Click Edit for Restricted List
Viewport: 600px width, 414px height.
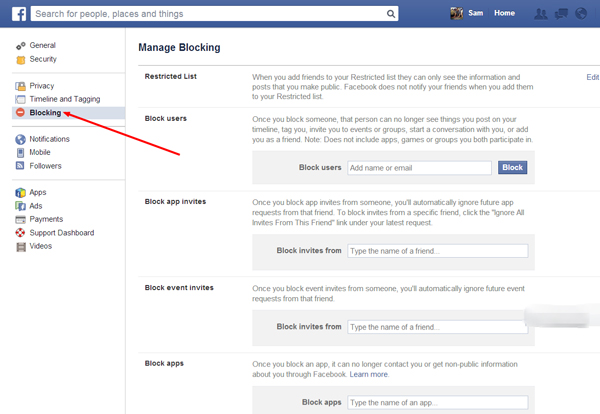pyautogui.click(x=592, y=77)
